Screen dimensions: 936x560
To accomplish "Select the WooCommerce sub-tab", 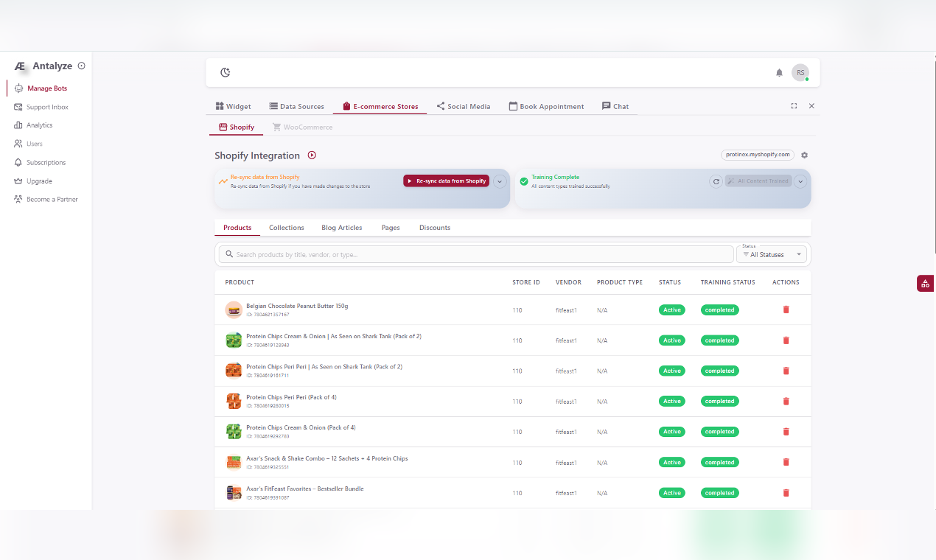I will tap(302, 127).
